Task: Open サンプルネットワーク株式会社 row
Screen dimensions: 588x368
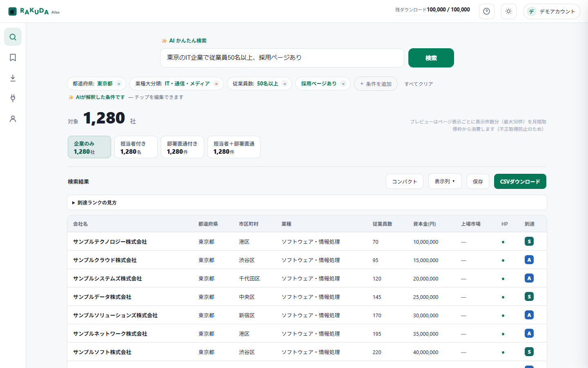Action: [x=307, y=334]
